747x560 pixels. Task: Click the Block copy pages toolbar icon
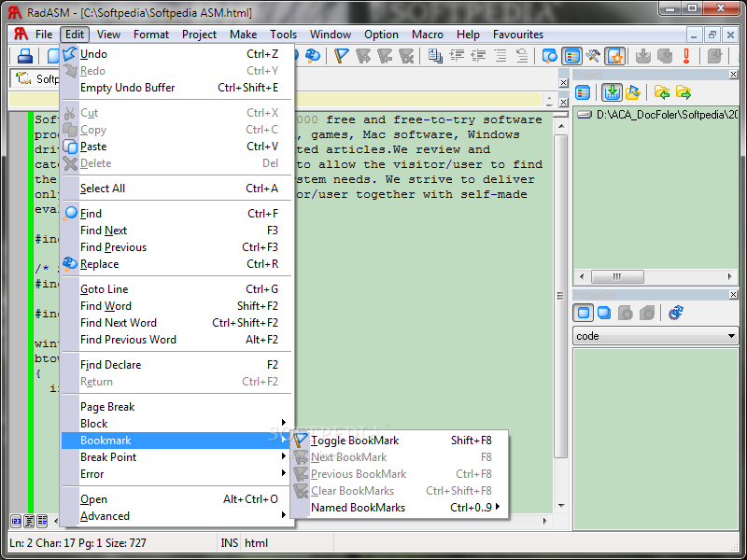point(435,56)
